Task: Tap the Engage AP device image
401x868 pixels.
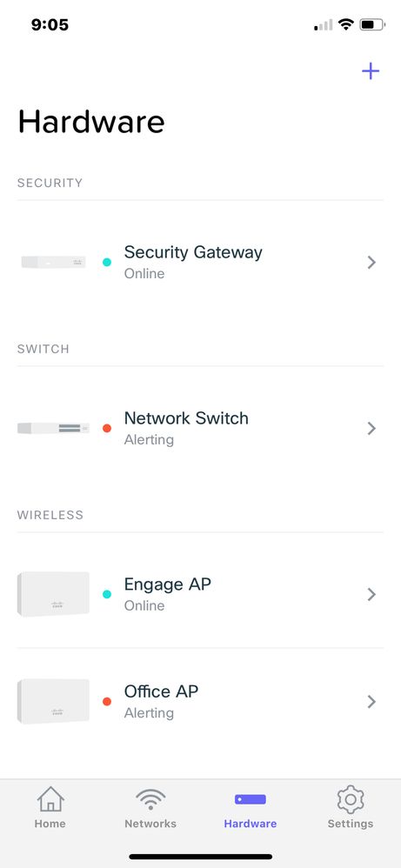Action: [53, 594]
